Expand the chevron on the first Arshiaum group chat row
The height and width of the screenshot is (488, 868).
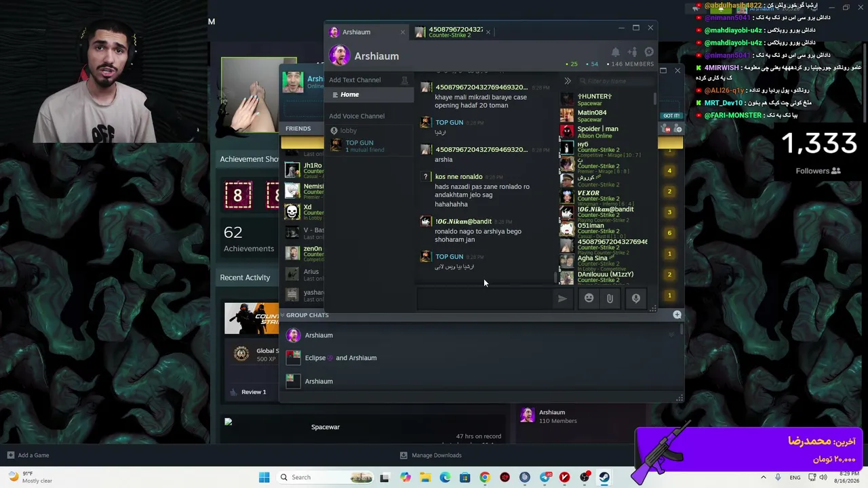pos(671,335)
